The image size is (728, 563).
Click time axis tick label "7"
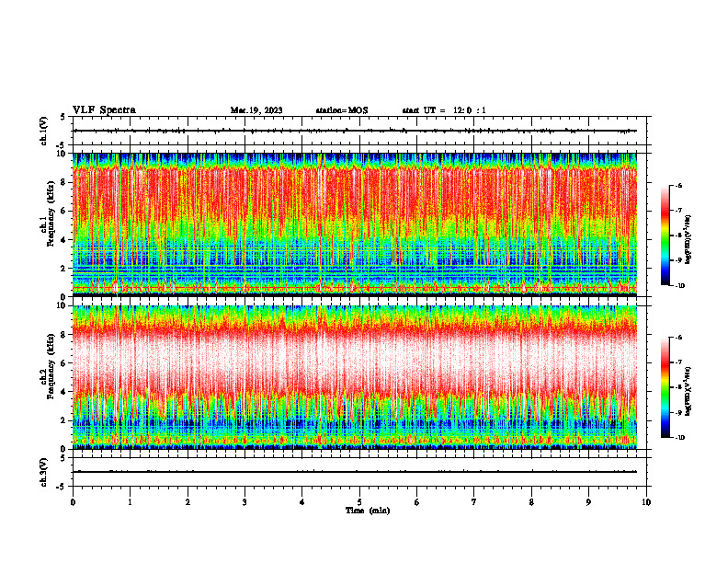point(474,502)
